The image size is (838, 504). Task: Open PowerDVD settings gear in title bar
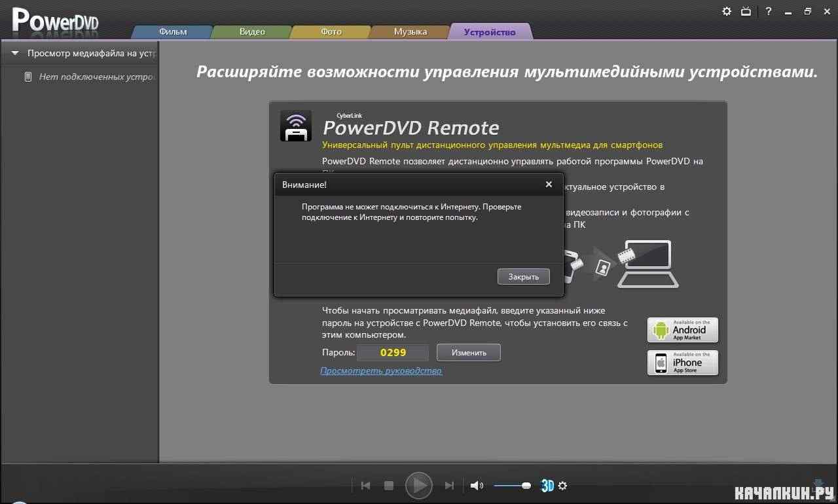click(727, 11)
